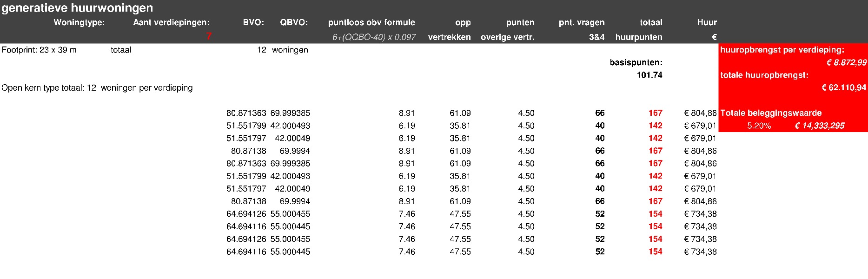Click the formula text '6+(QGBO-40) x 0,097'
Image resolution: width=868 pixels, height=279 pixels.
click(374, 37)
